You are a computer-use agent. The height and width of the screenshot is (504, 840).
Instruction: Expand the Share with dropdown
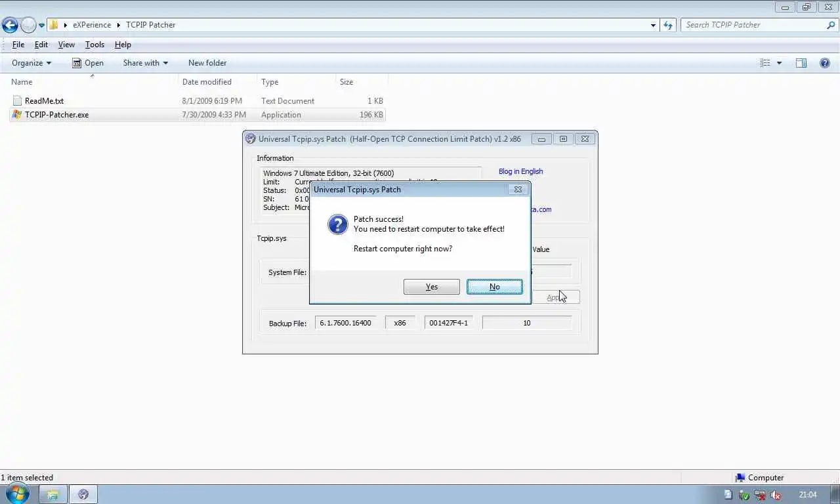(x=146, y=63)
